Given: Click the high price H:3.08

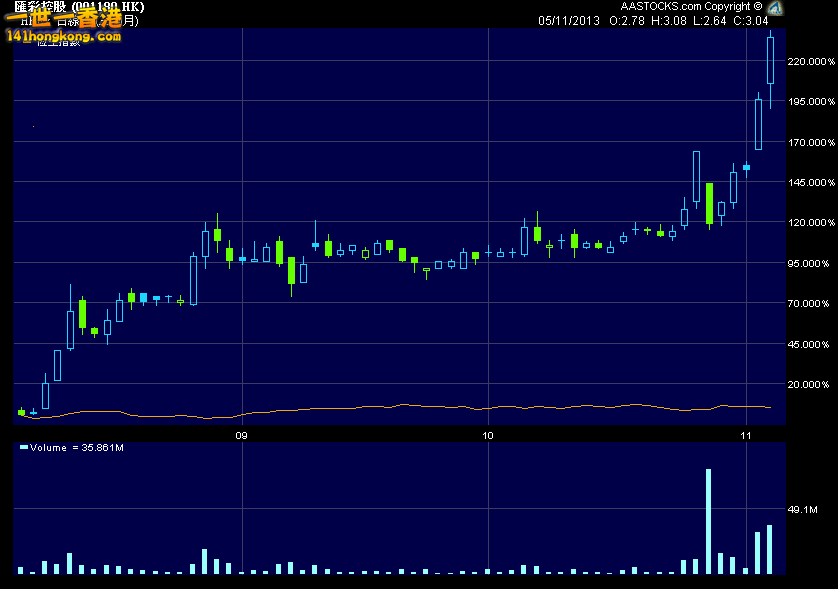Looking at the screenshot, I should point(669,21).
